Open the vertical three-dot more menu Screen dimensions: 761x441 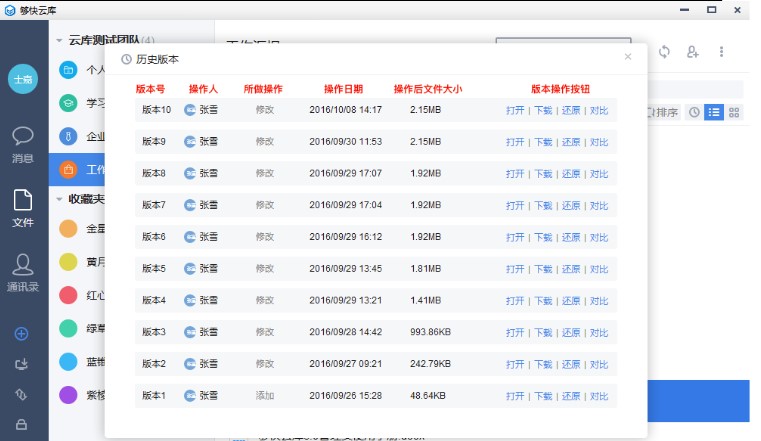coord(721,52)
